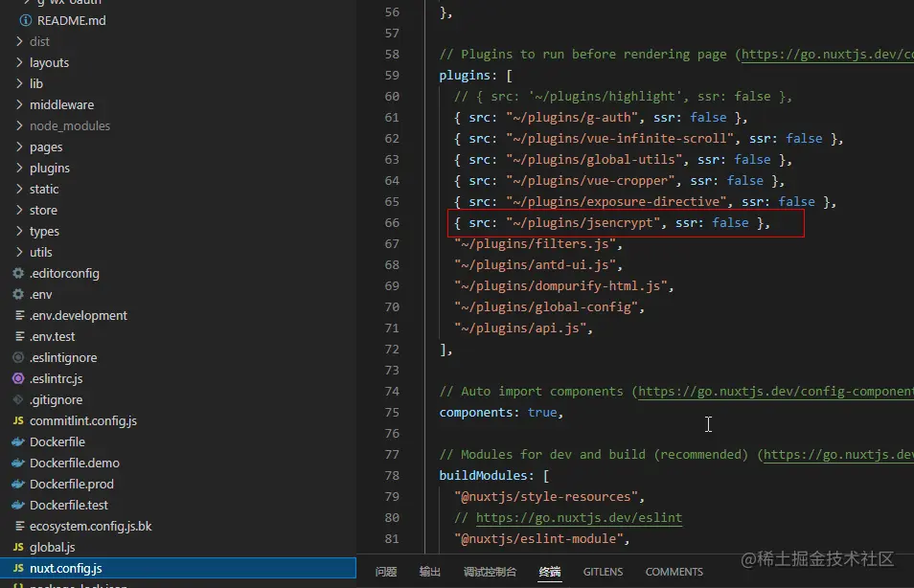Expand the static folder chevron

pos(19,189)
